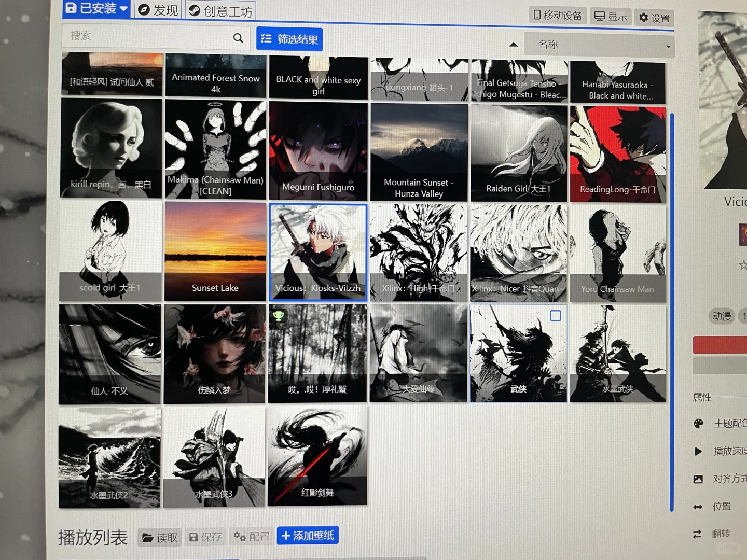Open the 已安装 installed tab

(x=96, y=8)
